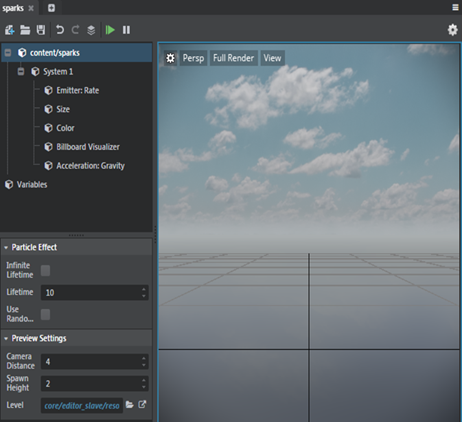Open the Persp camera menu
The width and height of the screenshot is (462, 422).
[193, 58]
